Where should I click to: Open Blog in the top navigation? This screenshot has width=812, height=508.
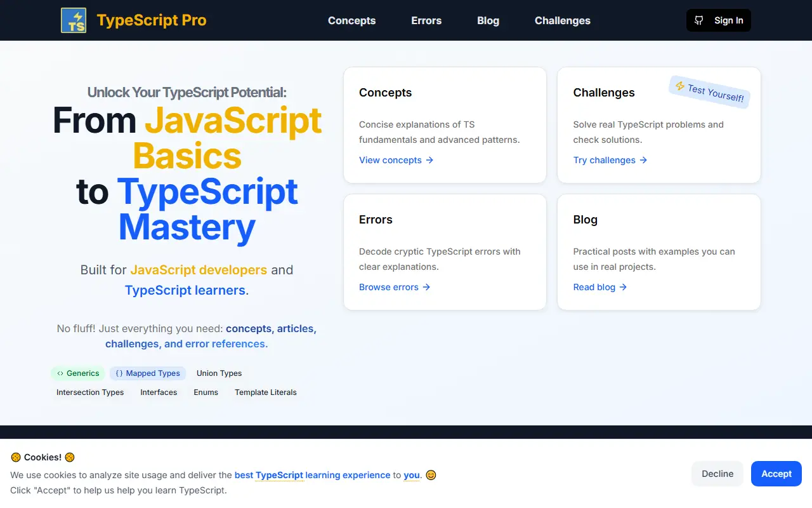point(488,20)
